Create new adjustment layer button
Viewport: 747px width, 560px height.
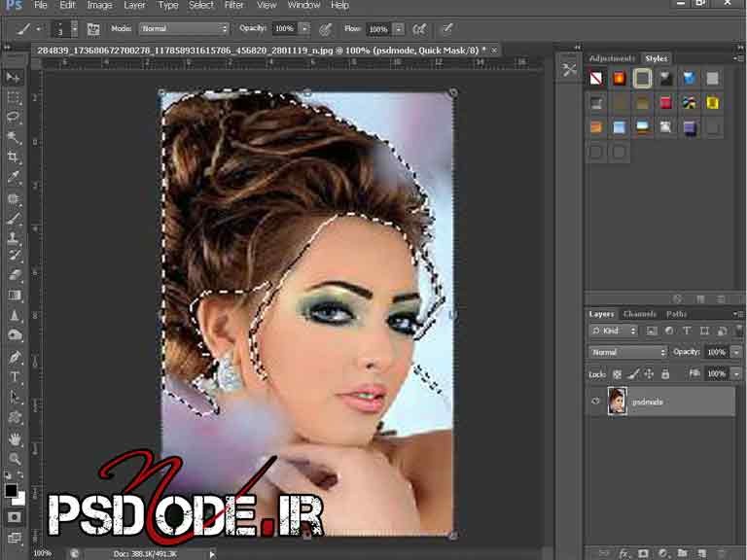(x=663, y=553)
